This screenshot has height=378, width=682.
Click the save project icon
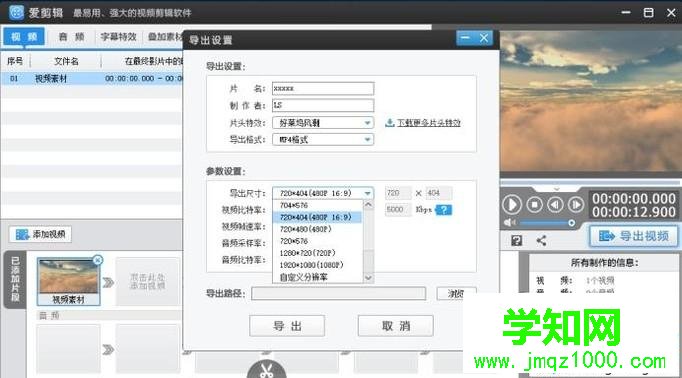pos(517,241)
